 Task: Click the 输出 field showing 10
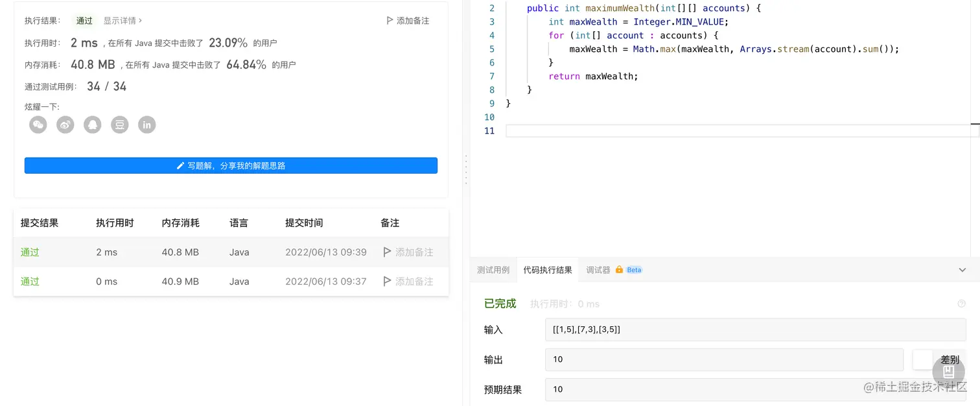point(724,359)
